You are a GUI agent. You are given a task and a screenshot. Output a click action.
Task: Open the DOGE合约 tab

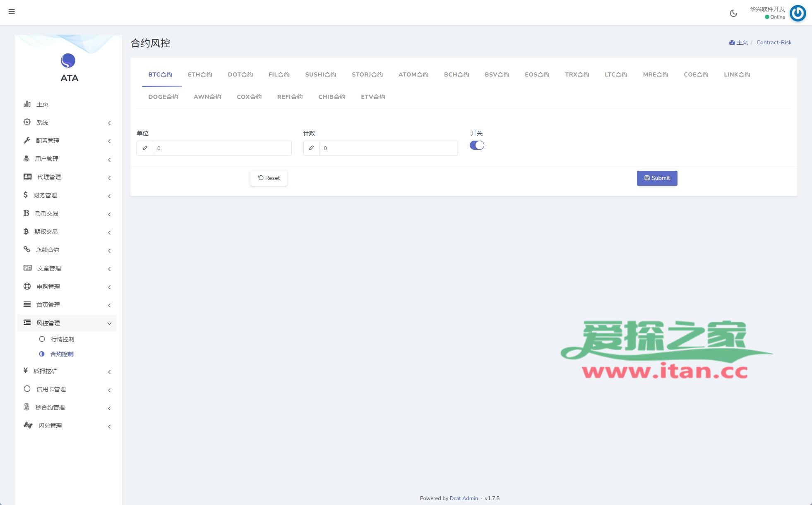tap(163, 97)
